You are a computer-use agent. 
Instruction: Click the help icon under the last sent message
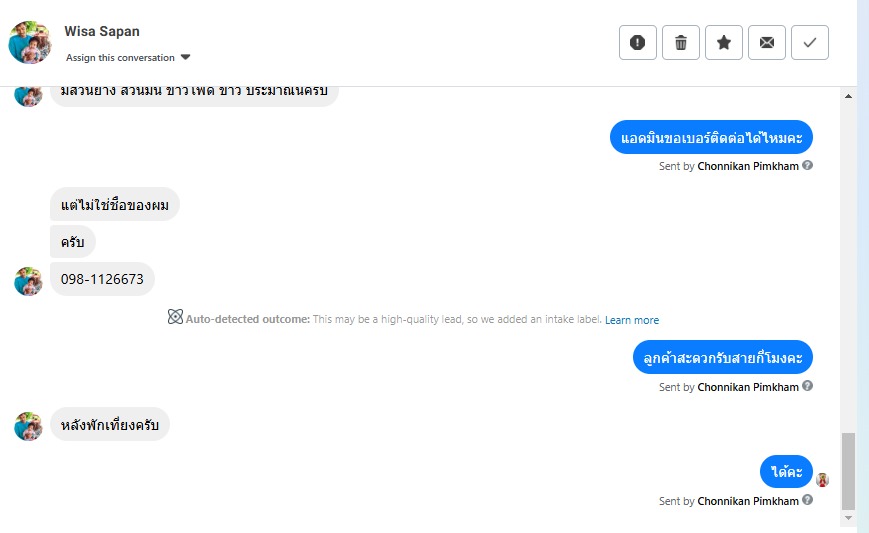pyautogui.click(x=808, y=501)
